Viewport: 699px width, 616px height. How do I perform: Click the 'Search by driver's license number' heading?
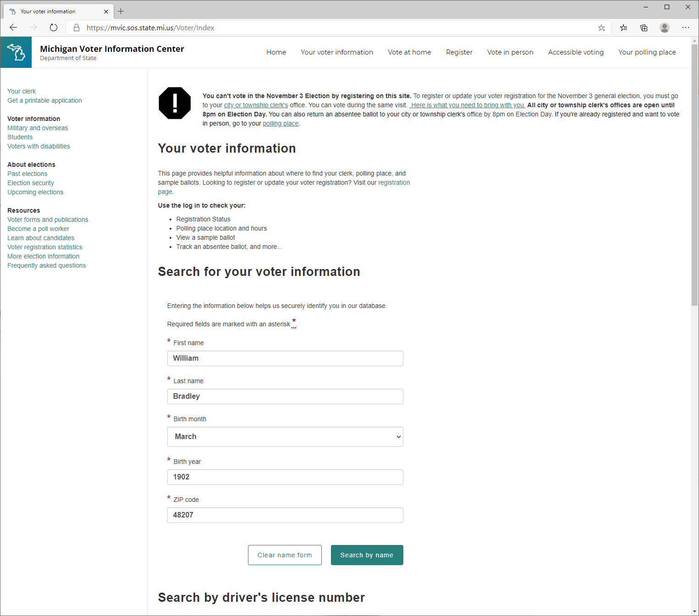tap(261, 597)
